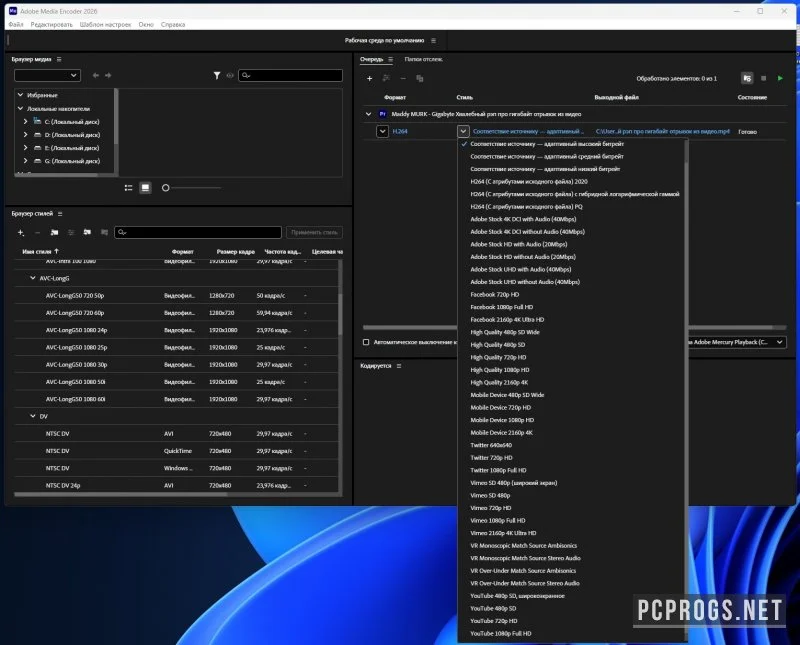Collapse the AVC-LongG preset group
This screenshot has height=645, width=800.
click(x=33, y=278)
